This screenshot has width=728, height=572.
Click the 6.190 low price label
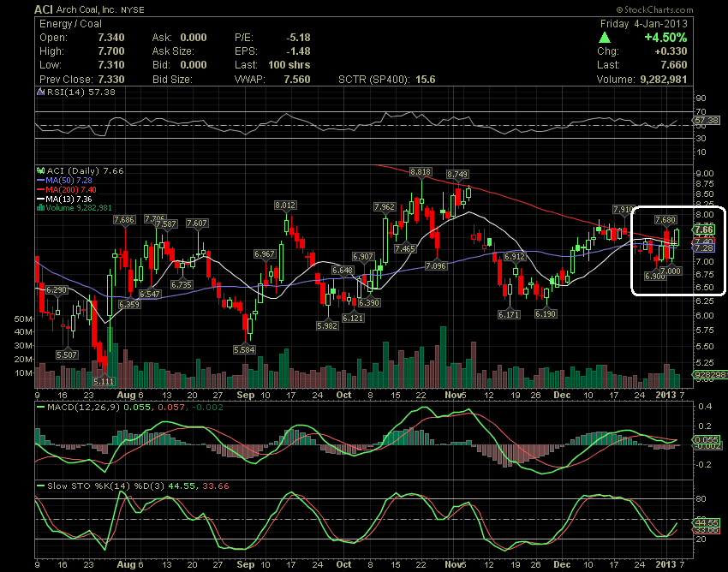pos(546,314)
